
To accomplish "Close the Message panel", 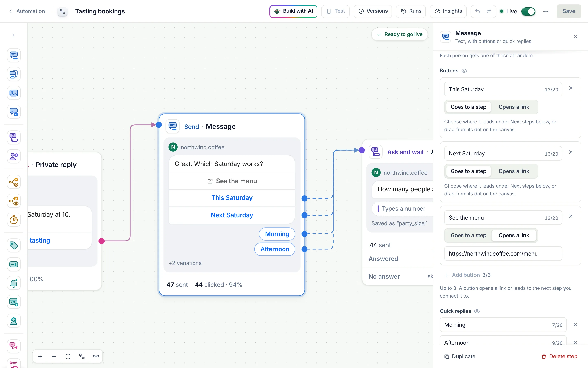I will point(575,37).
